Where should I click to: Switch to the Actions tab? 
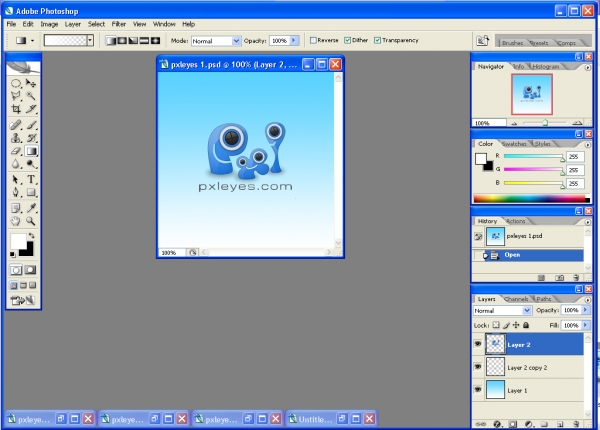pos(515,221)
